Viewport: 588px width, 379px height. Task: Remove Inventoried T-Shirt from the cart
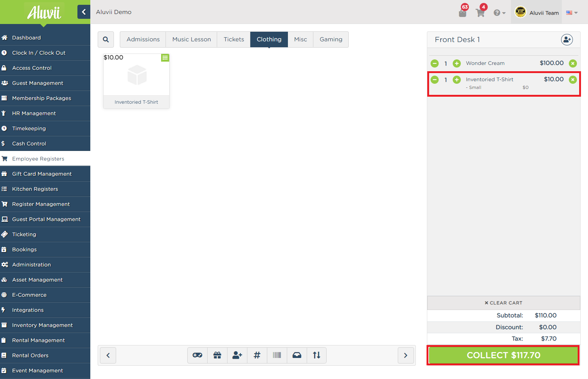573,80
